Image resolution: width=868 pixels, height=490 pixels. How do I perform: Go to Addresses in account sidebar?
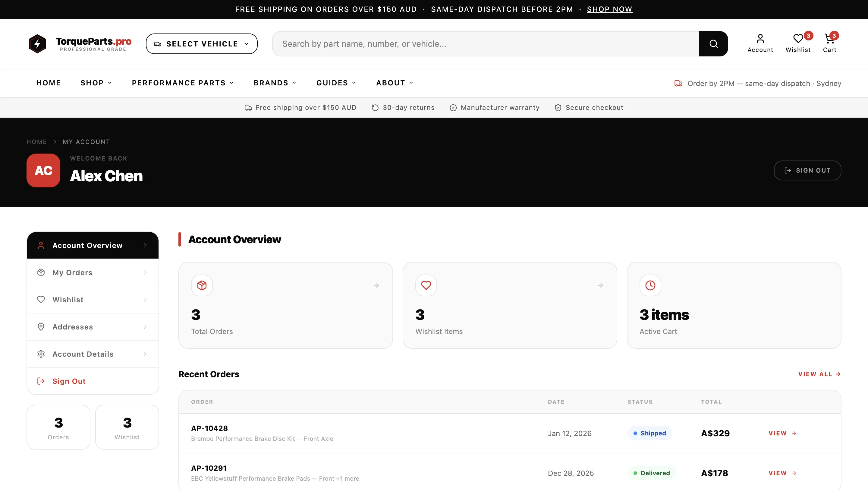pos(92,327)
